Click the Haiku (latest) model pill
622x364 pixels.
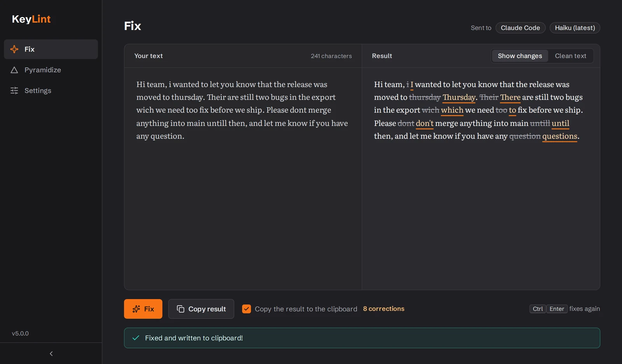(x=575, y=28)
